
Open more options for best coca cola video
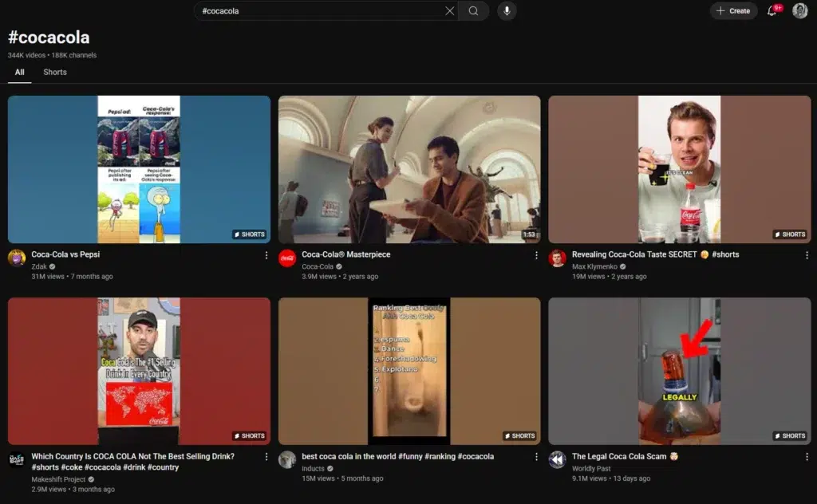coord(536,457)
